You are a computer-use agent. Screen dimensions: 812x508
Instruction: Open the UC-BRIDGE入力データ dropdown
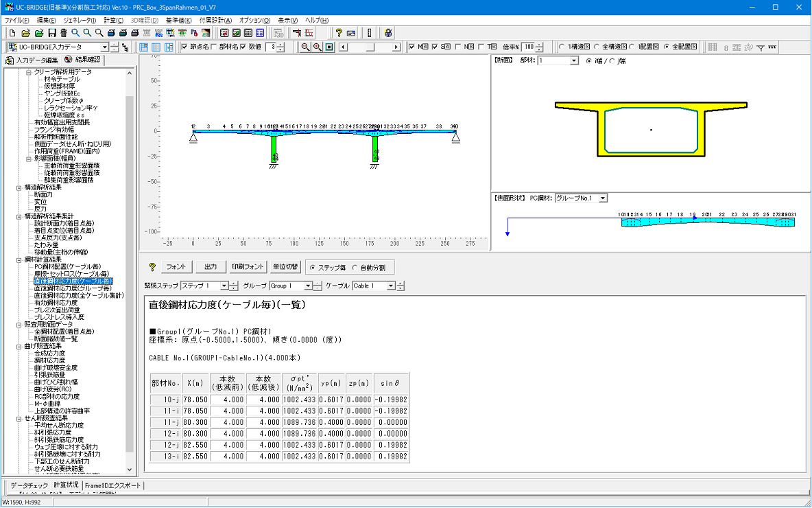pyautogui.click(x=105, y=47)
